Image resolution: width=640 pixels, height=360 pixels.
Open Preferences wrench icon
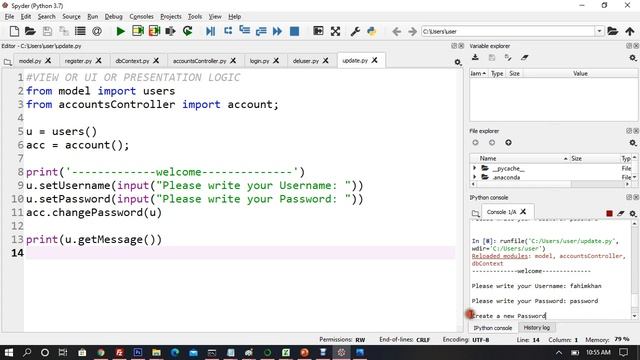point(355,31)
